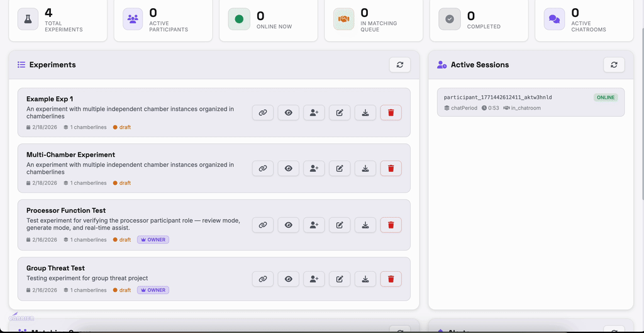Image resolution: width=644 pixels, height=333 pixels.
Task: Delete Group Threat Test
Action: pyautogui.click(x=391, y=279)
